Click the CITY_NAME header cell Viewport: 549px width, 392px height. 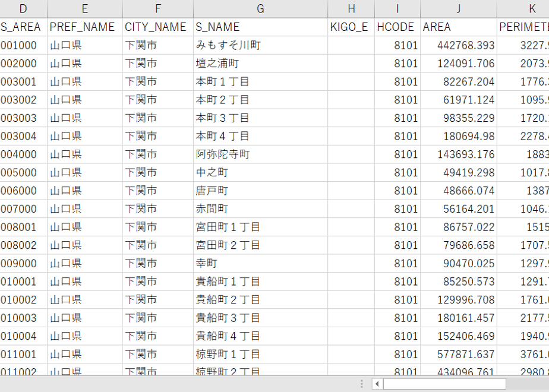point(158,27)
